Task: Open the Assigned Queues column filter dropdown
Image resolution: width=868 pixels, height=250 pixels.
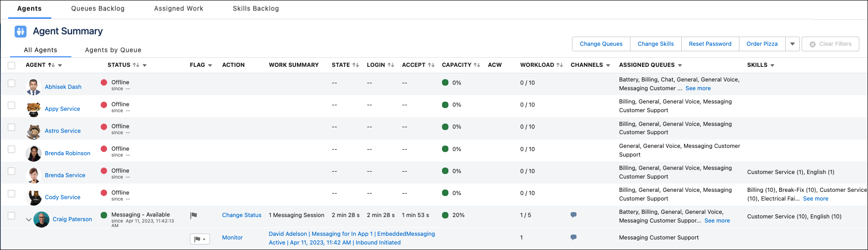Action: (x=680, y=65)
